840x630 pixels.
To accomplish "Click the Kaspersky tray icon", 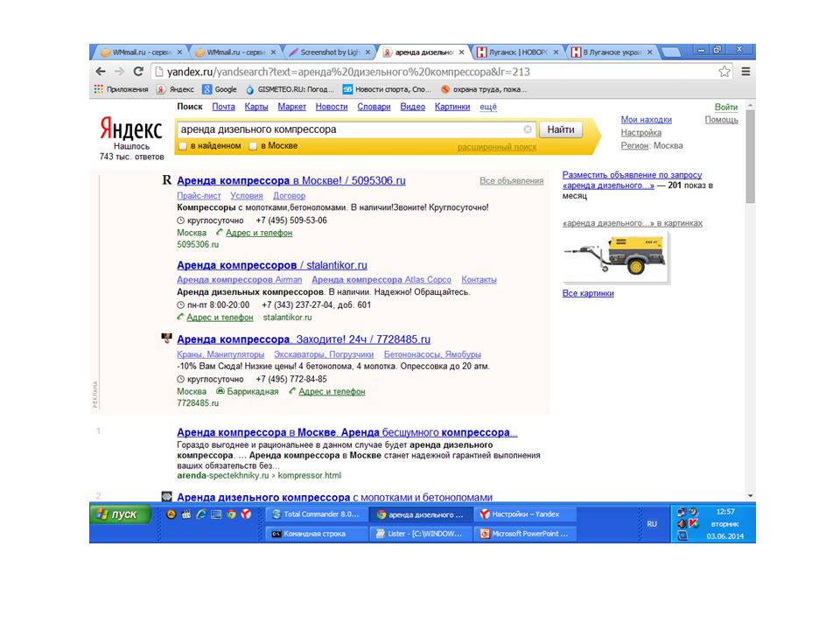I will click(x=693, y=523).
